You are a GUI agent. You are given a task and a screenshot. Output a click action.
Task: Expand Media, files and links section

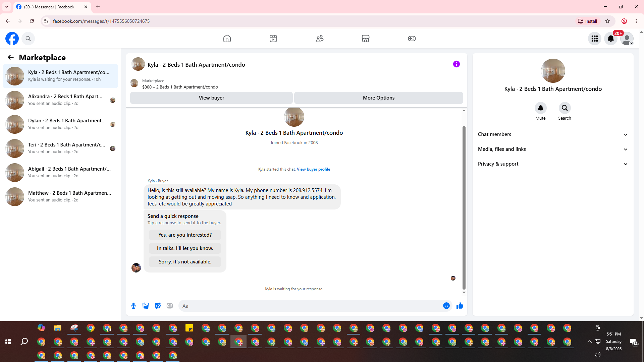(553, 149)
